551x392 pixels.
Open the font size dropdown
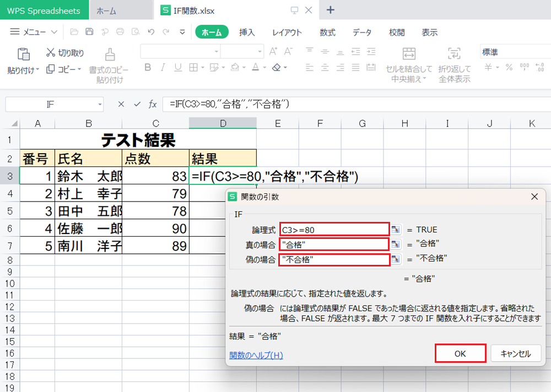(x=260, y=52)
